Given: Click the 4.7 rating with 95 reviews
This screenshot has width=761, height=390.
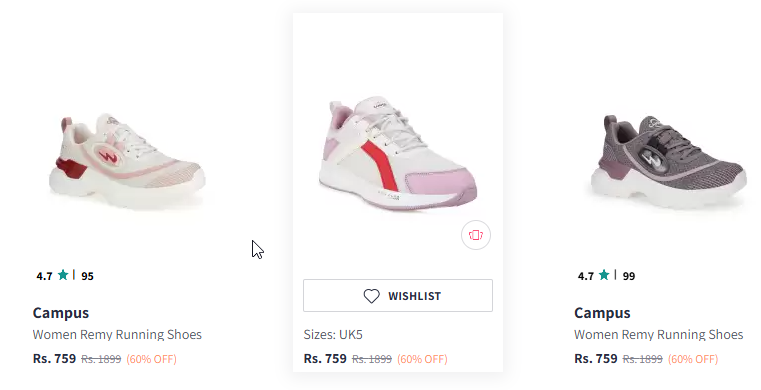Looking at the screenshot, I should click(65, 276).
